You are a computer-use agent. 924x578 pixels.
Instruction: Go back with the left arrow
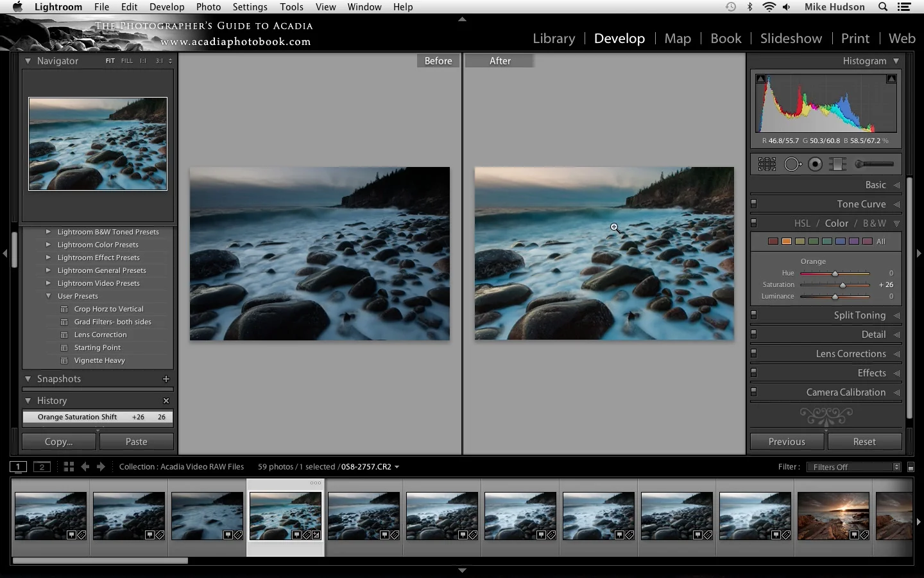85,467
